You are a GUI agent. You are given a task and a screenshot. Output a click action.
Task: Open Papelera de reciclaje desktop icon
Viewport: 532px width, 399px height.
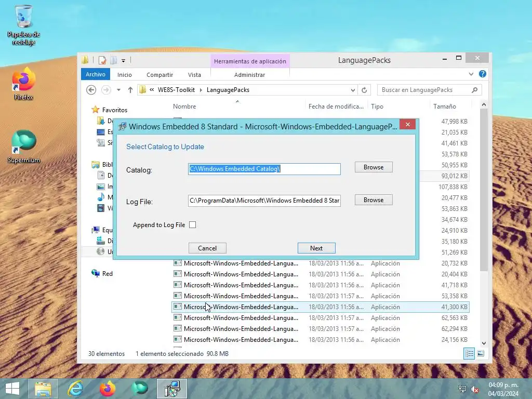[23, 25]
